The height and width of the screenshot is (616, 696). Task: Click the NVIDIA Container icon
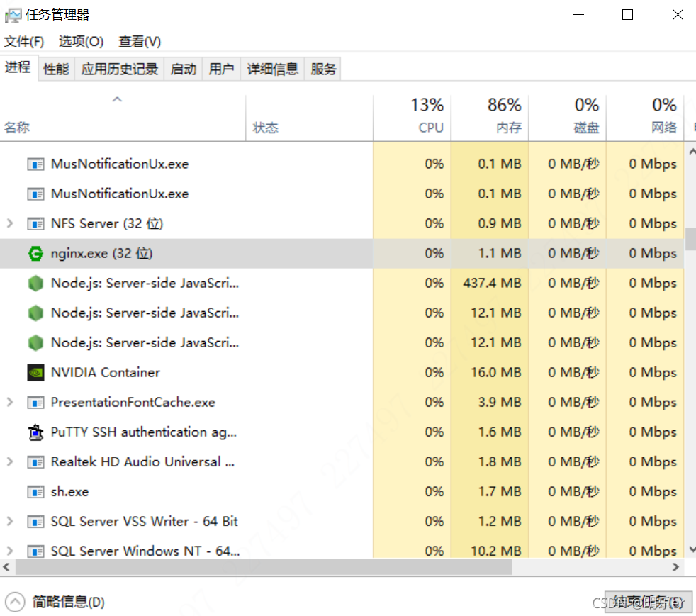[x=35, y=372]
